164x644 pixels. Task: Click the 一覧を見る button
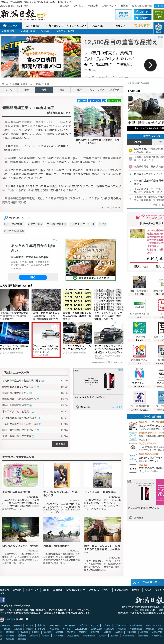click(60, 444)
